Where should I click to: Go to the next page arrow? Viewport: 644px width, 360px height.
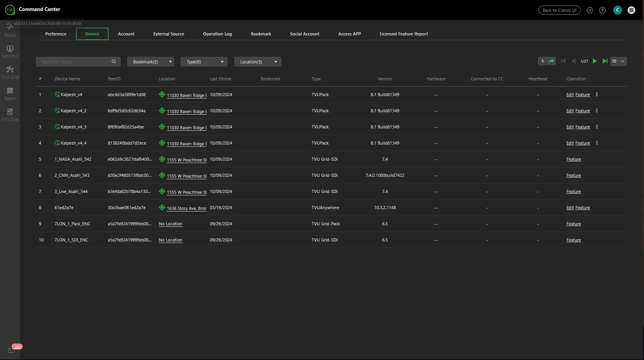click(595, 61)
